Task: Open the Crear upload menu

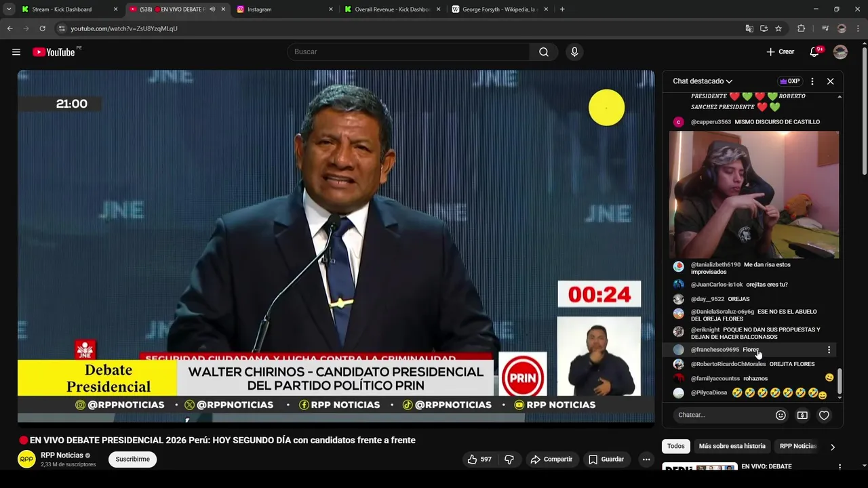Action: (780, 52)
